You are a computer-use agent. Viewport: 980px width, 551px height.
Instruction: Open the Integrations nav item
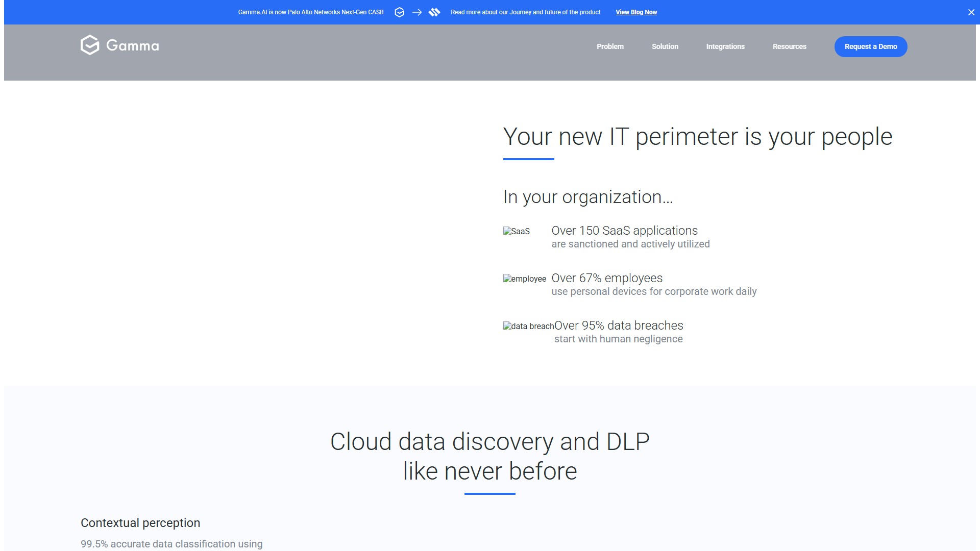click(725, 46)
